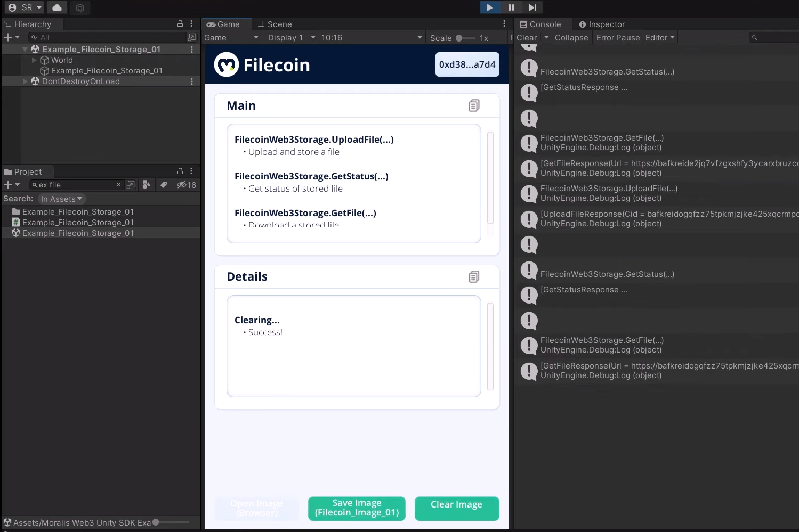Focus the Project search field containing 'ex file'

click(x=76, y=185)
